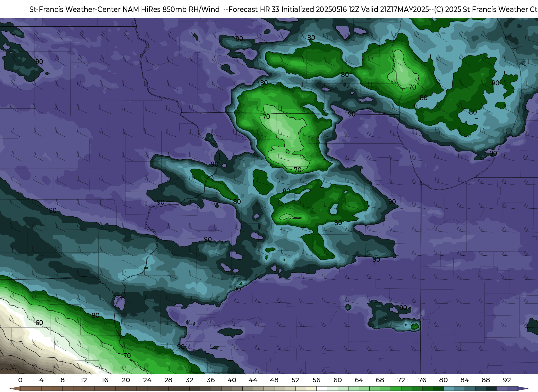Click the colorbar tick label "68"
The height and width of the screenshot is (392, 538).
[380, 380]
